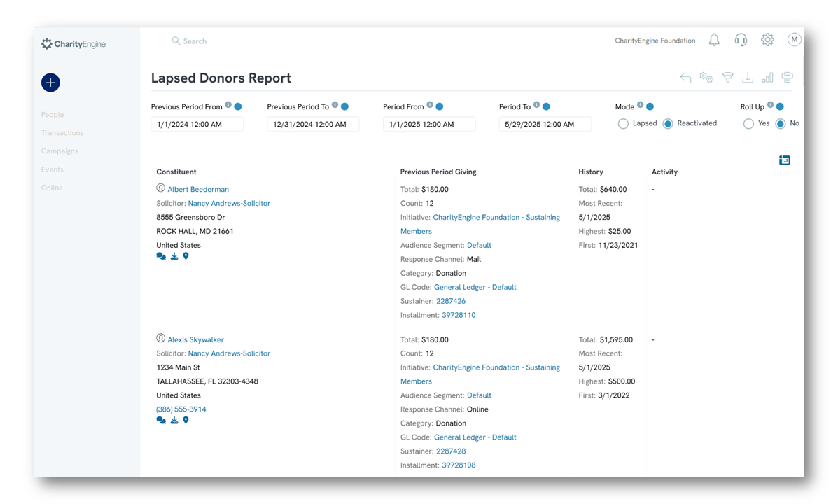Click Nancy Andrews-Solicitor link under Alexis Skywalker
Screen dimensions: 831x504
point(229,353)
